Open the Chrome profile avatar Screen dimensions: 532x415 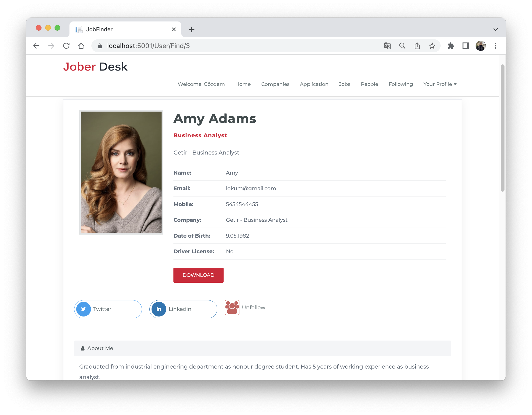[481, 46]
